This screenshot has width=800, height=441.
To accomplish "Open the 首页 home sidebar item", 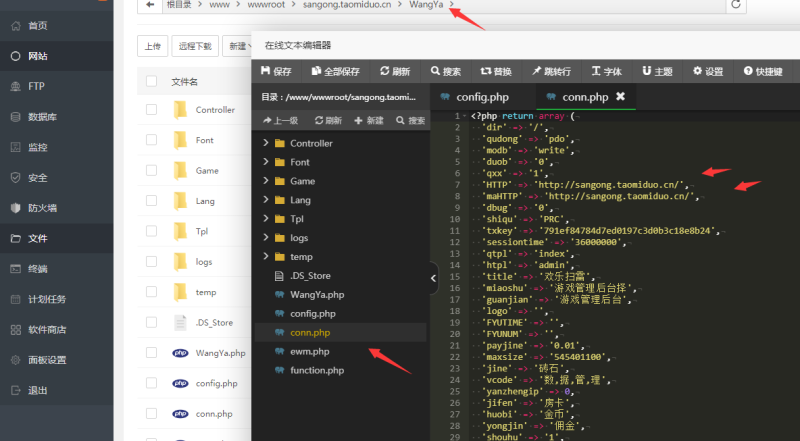I will click(x=56, y=26).
